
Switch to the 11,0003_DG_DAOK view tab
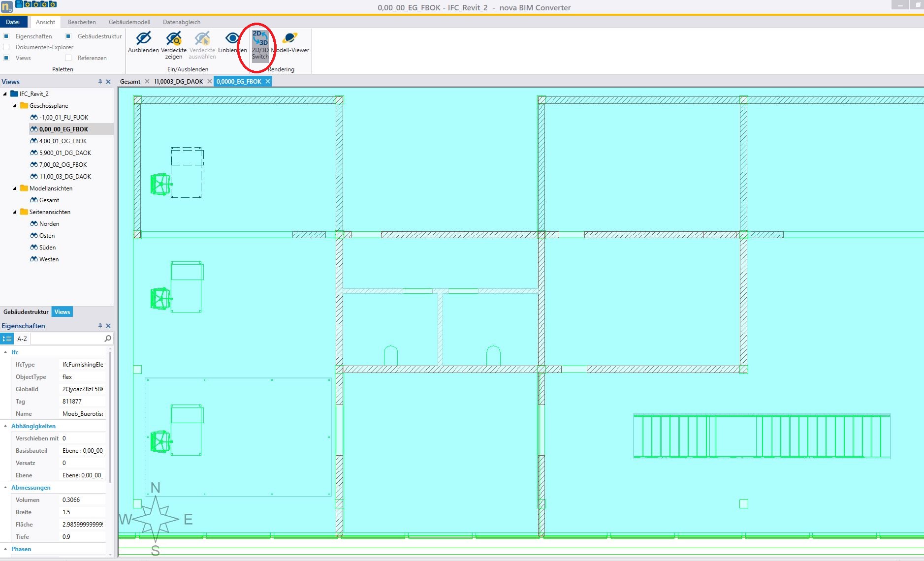tap(178, 82)
